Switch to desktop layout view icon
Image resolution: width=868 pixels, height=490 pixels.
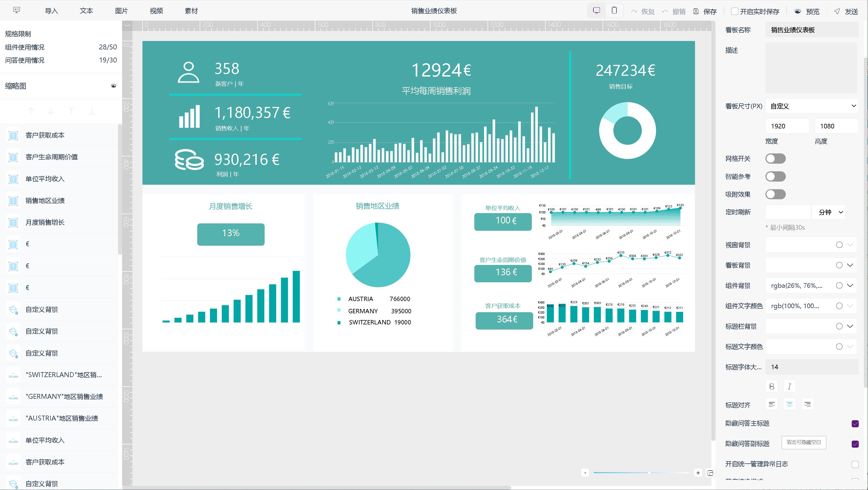pyautogui.click(x=596, y=11)
